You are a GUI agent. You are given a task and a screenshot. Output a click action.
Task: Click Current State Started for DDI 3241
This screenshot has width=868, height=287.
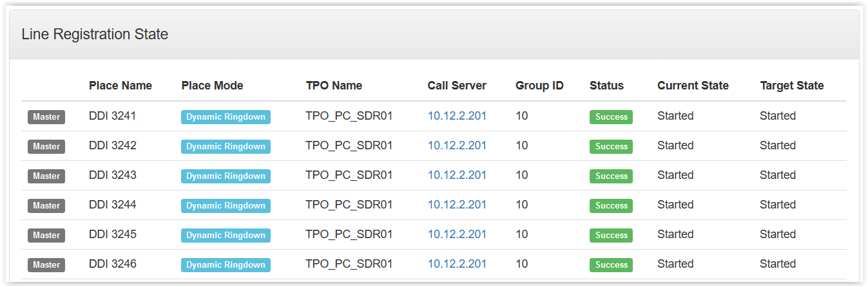click(x=675, y=116)
